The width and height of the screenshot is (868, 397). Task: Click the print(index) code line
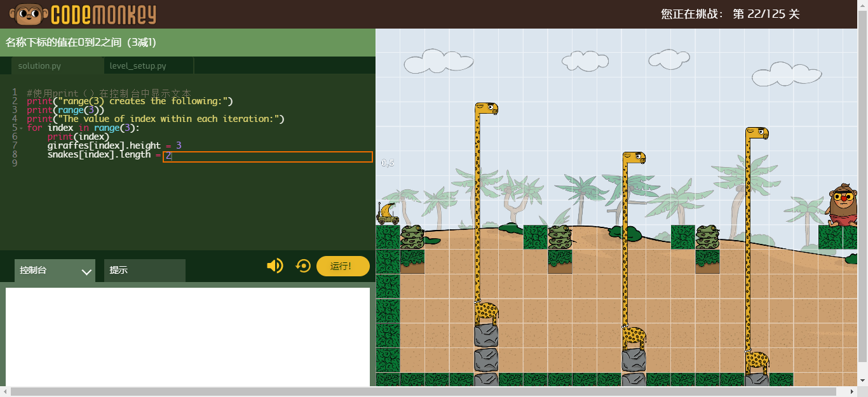(x=78, y=137)
